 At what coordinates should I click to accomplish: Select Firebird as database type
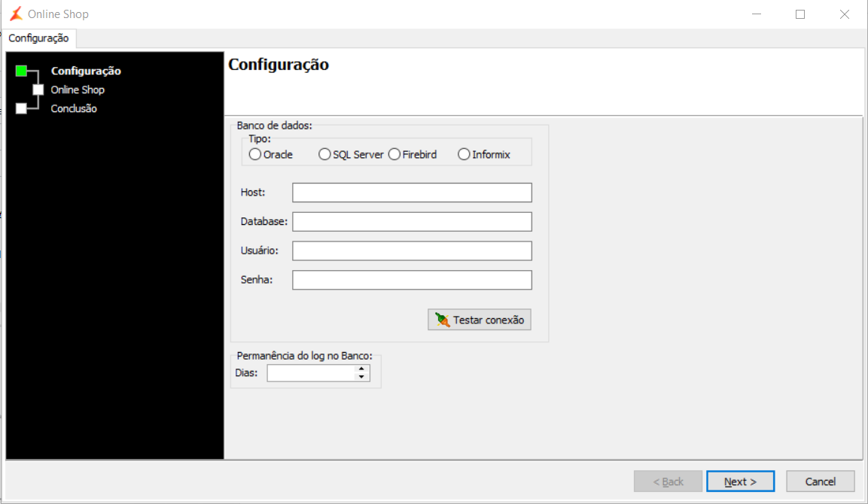(413, 154)
